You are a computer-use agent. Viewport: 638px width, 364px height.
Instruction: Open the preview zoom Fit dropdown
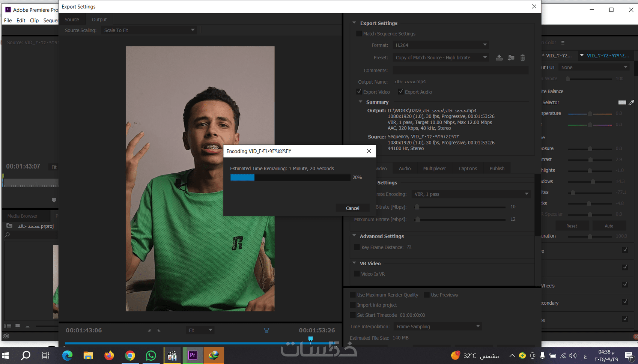(200, 330)
